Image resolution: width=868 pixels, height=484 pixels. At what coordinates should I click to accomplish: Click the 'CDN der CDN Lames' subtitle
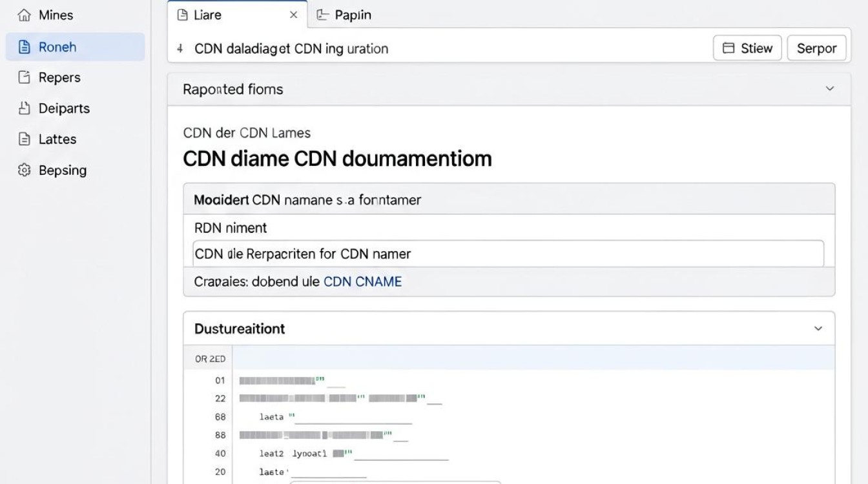coord(247,133)
